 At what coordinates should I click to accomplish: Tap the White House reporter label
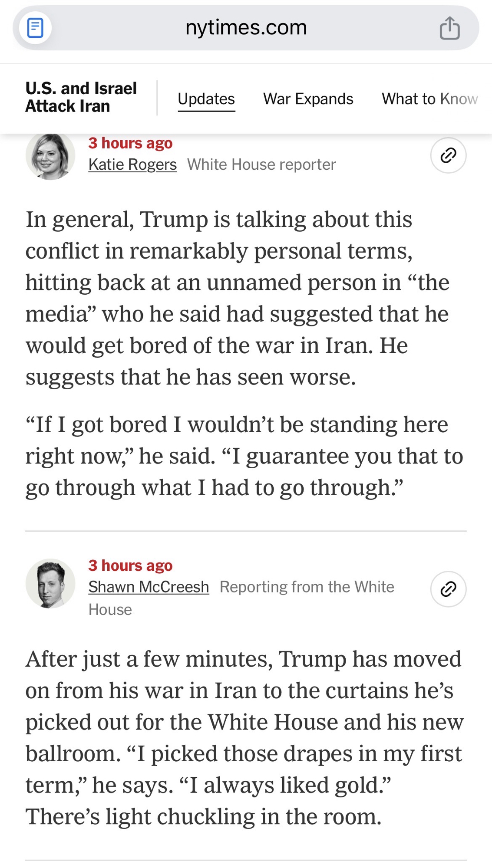tap(261, 164)
